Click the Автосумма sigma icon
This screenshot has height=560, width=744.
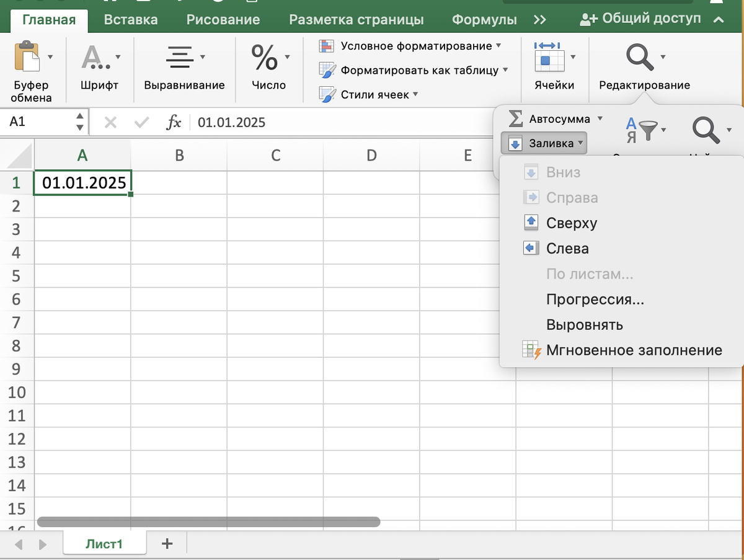515,118
